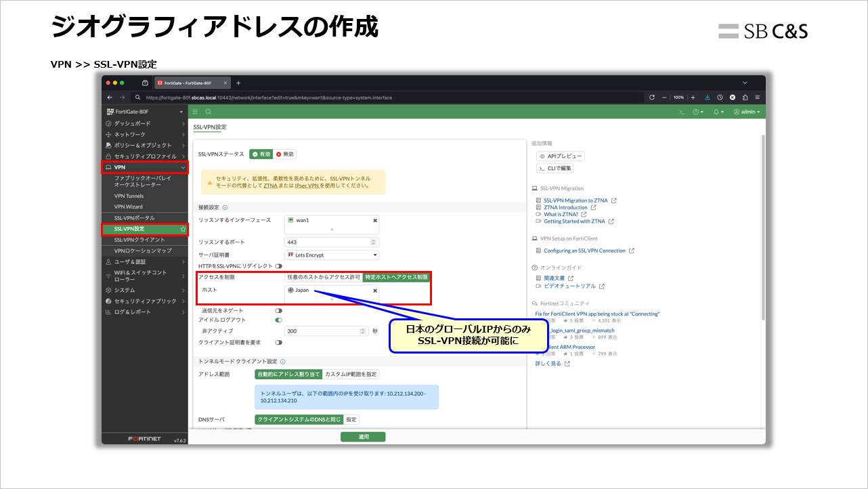This screenshot has height=489, width=868.
Task: Open SSL-VPN Migration to ZTNA link
Action: [x=576, y=200]
